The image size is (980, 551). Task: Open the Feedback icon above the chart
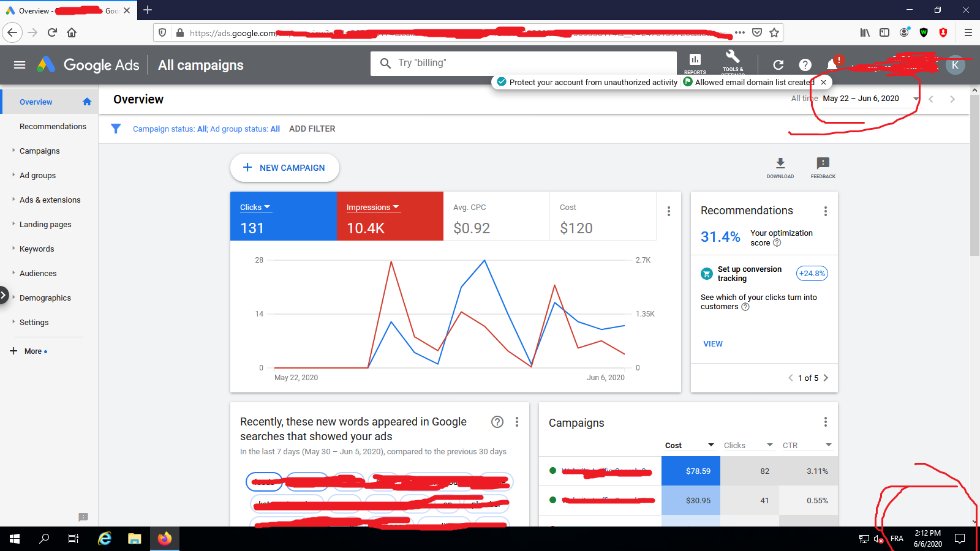pyautogui.click(x=823, y=167)
